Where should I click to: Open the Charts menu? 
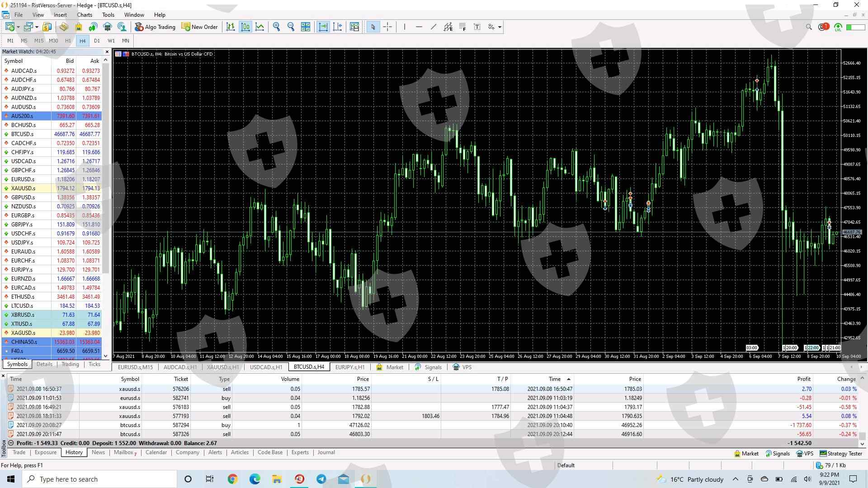point(84,15)
